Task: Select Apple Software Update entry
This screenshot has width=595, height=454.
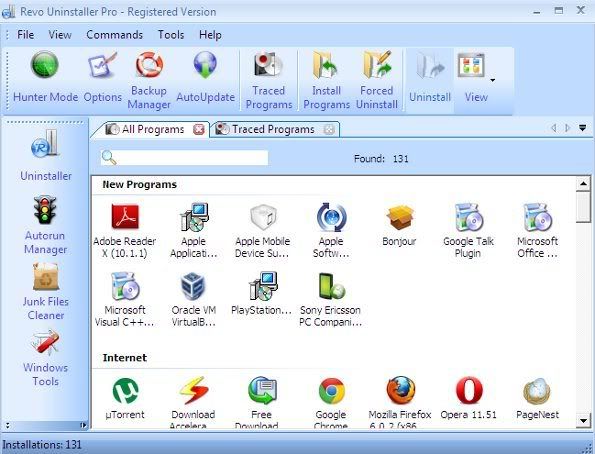Action: (331, 231)
